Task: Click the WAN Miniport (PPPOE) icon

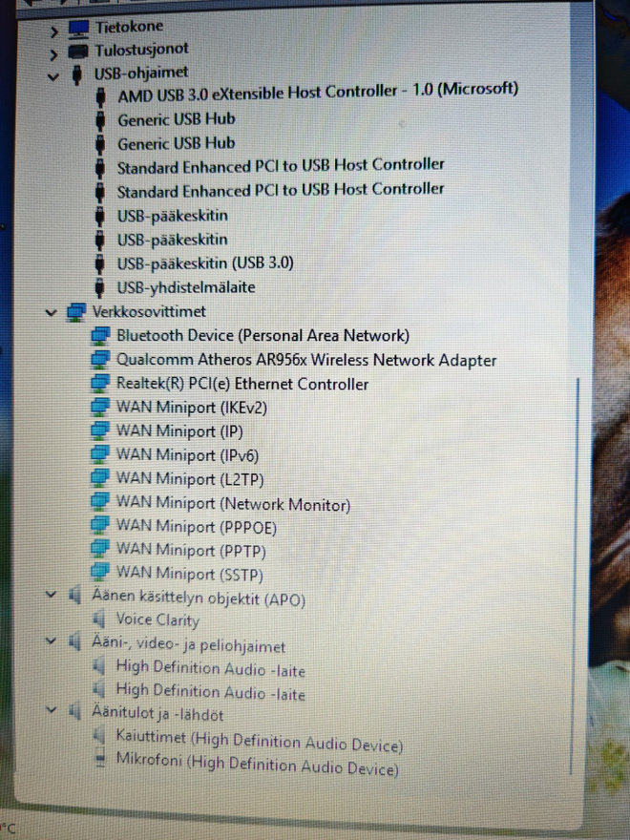Action: [x=100, y=525]
